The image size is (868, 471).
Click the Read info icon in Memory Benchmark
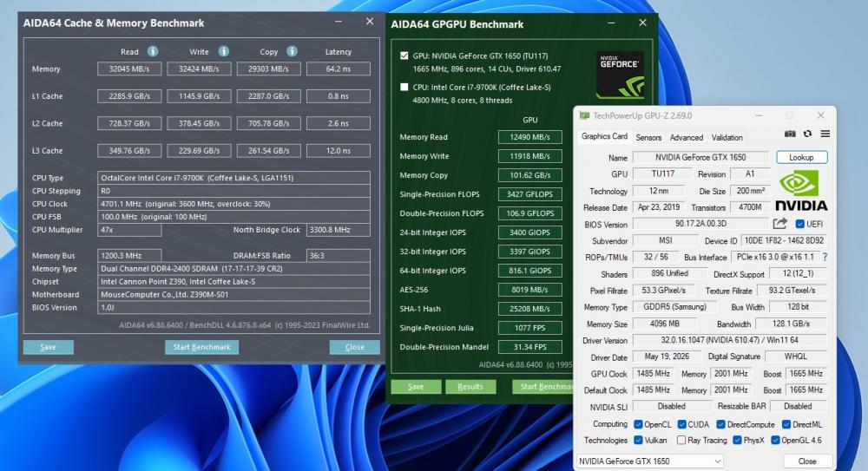coord(153,51)
